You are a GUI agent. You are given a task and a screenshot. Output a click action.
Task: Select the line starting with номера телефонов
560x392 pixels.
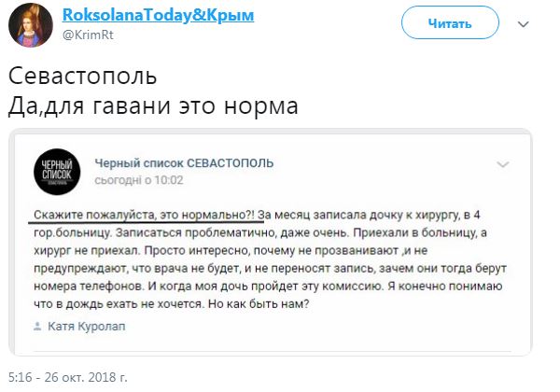(268, 287)
